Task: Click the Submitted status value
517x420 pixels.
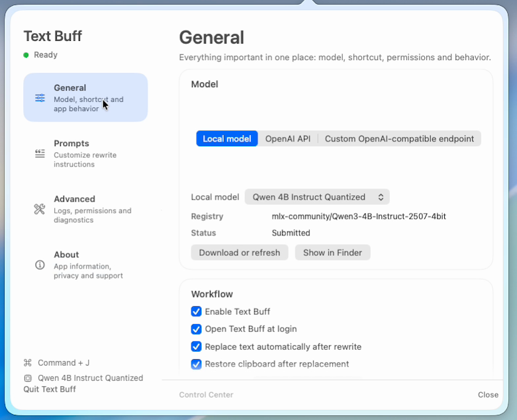Action: pyautogui.click(x=291, y=233)
